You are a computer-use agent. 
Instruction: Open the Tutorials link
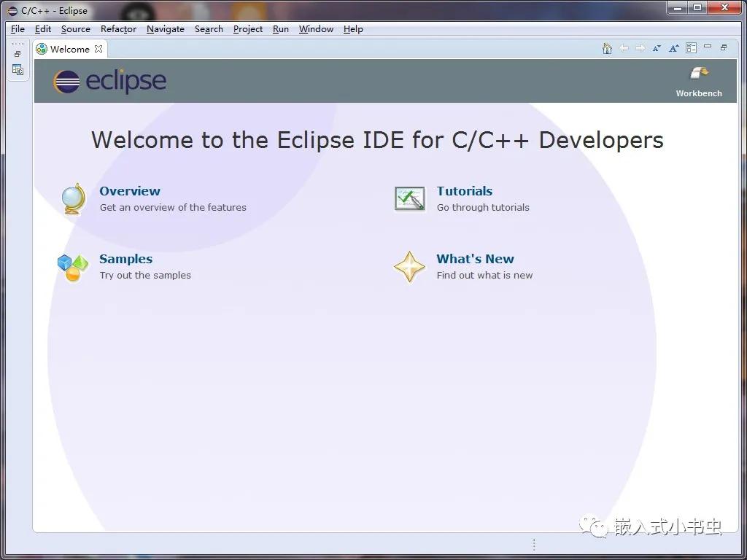pyautogui.click(x=464, y=191)
